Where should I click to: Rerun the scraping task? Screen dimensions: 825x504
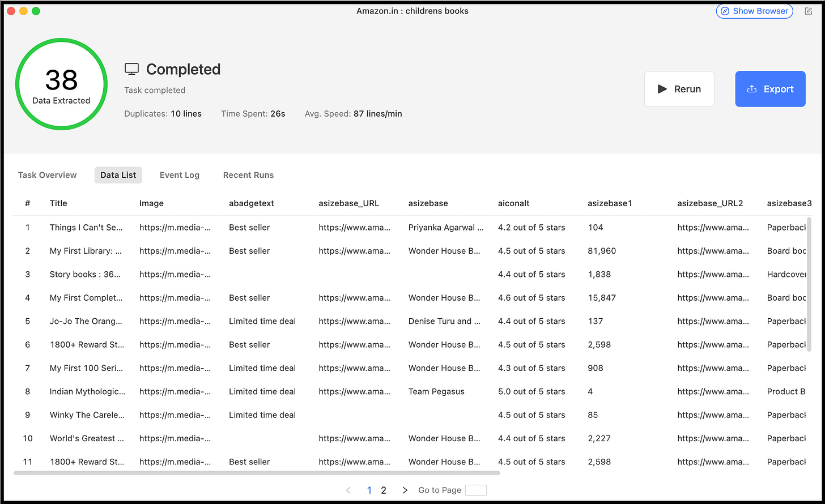point(679,89)
